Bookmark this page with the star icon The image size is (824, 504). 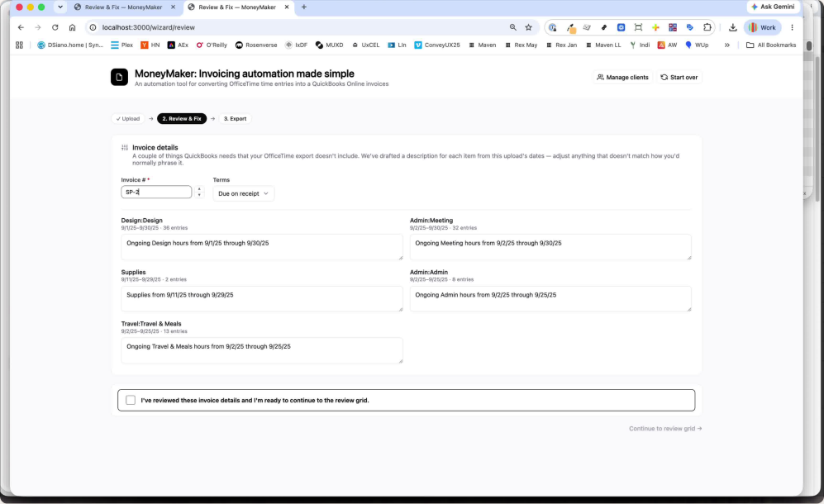pos(529,27)
